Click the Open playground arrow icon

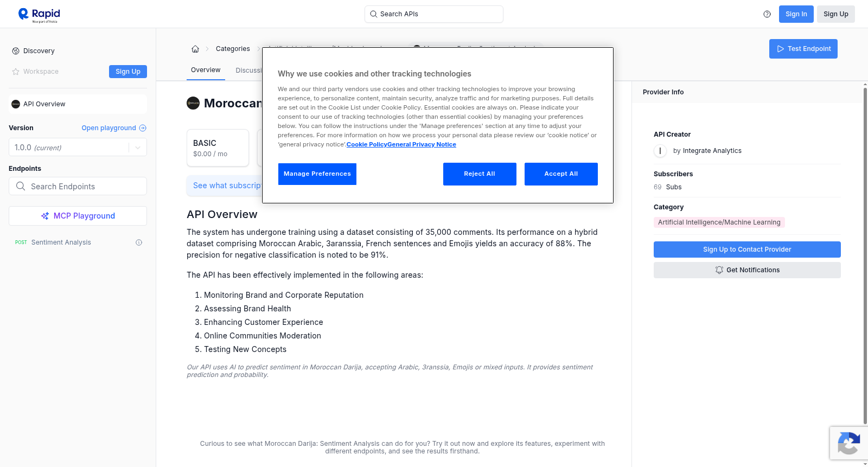pyautogui.click(x=143, y=128)
